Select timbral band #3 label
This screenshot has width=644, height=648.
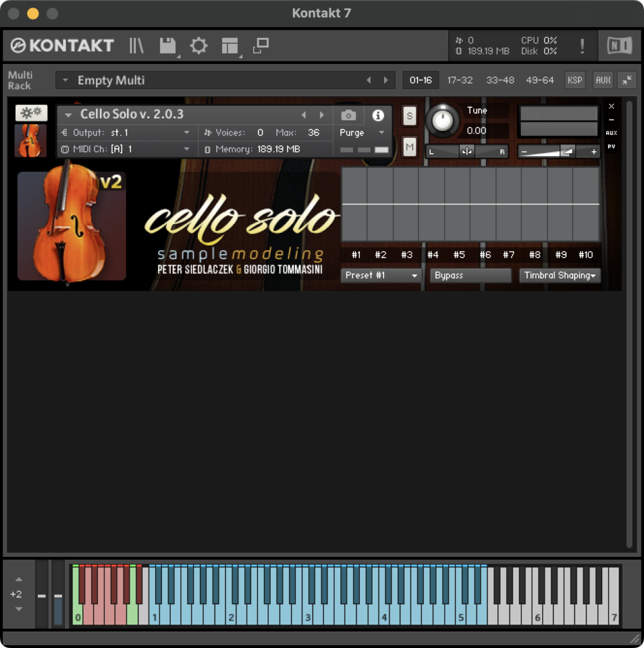[407, 254]
